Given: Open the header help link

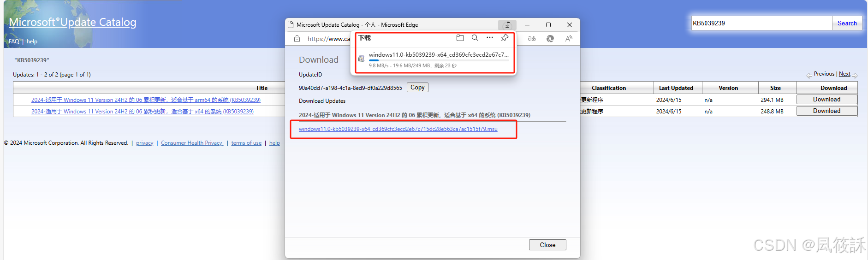Looking at the screenshot, I should pyautogui.click(x=32, y=41).
